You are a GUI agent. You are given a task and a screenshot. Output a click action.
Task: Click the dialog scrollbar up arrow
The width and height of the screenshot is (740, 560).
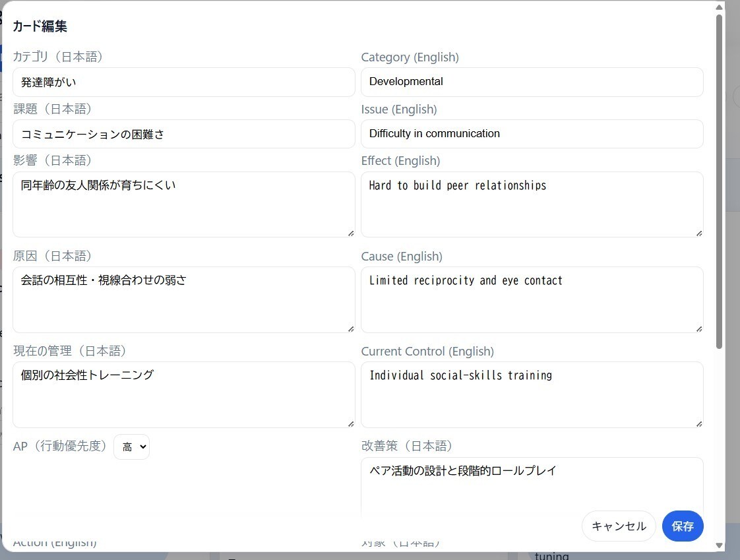[x=720, y=7]
